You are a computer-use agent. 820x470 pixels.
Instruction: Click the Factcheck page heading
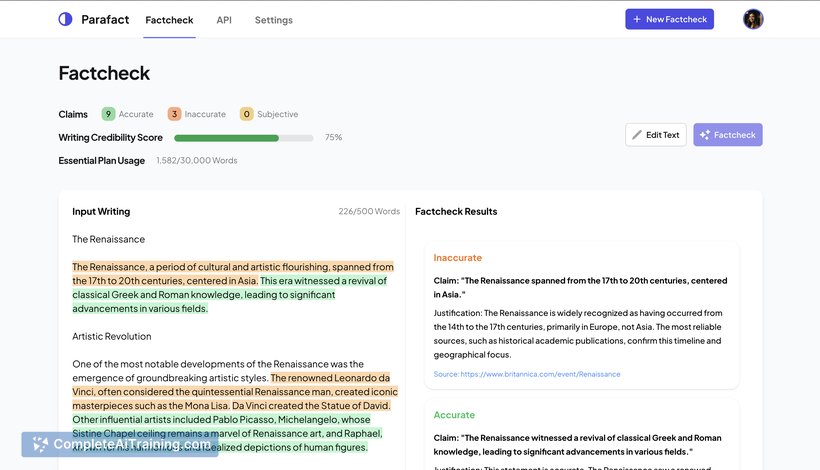[x=104, y=73]
